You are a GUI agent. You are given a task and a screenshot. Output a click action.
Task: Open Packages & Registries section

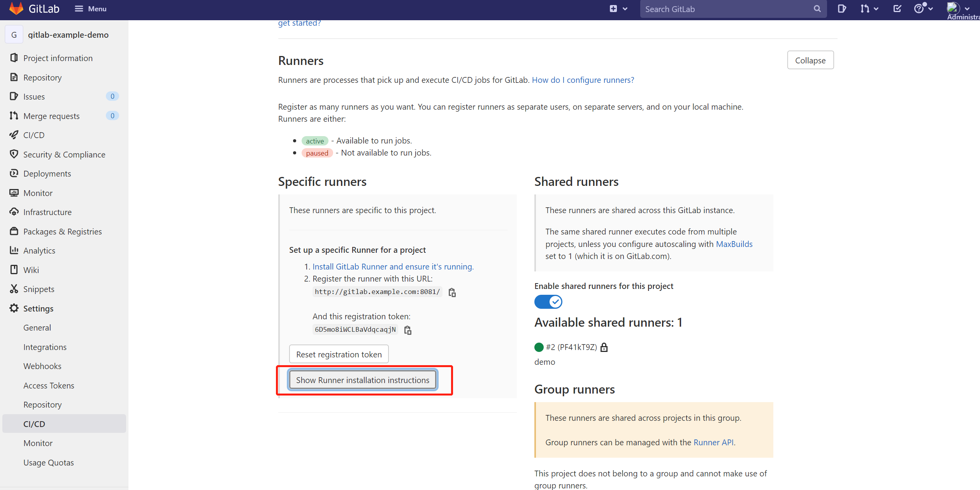coord(63,231)
